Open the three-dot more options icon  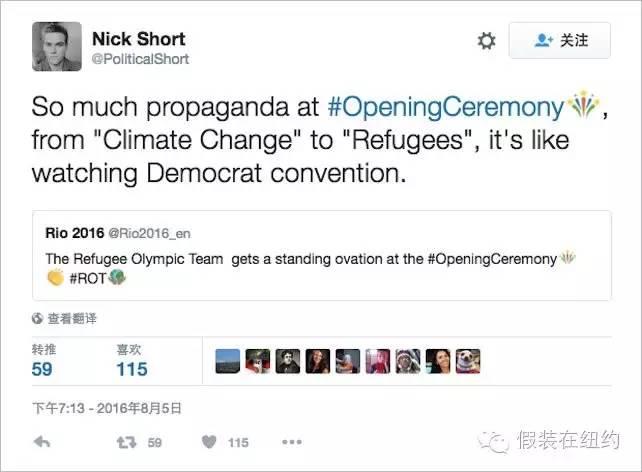(x=292, y=442)
